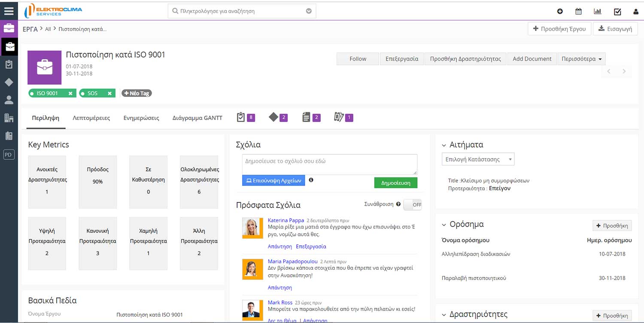This screenshot has width=644, height=323.
Task: Click Katerina Pappa's avatar photo
Action: coord(252,228)
